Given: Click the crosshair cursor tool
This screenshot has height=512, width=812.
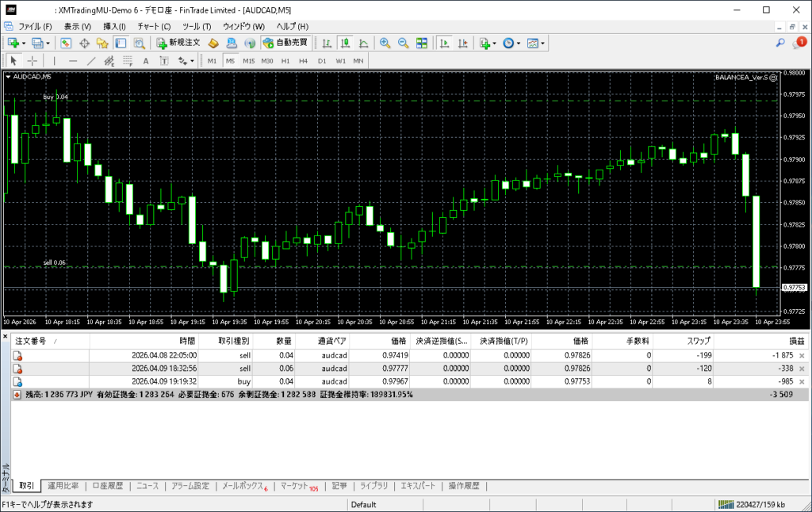Looking at the screenshot, I should coord(33,60).
